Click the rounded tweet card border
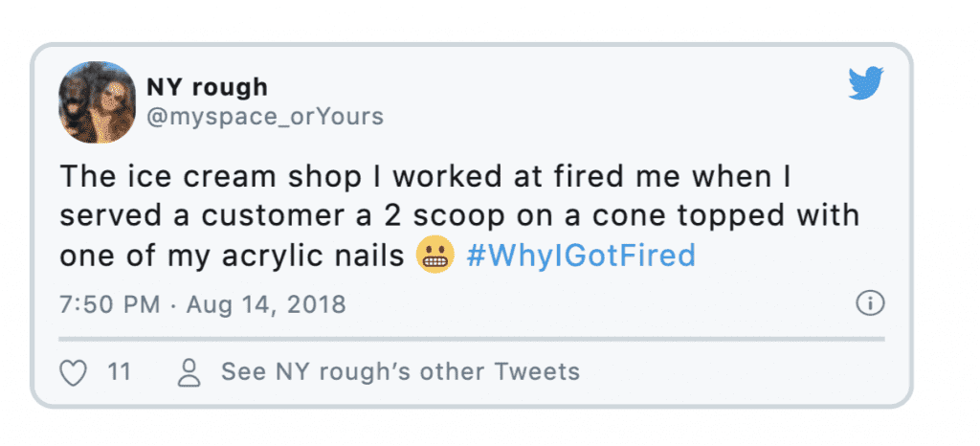The height and width of the screenshot is (446, 980). [x=471, y=44]
